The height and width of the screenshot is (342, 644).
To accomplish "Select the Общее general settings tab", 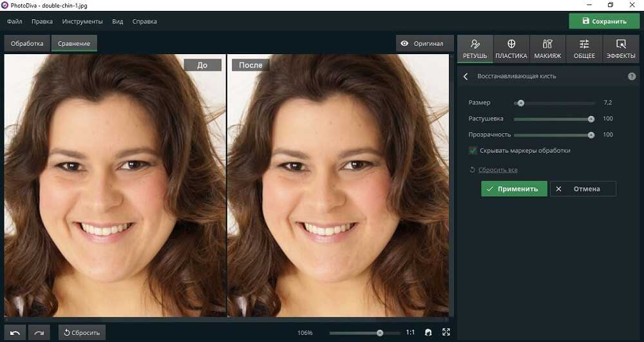I will click(x=584, y=49).
